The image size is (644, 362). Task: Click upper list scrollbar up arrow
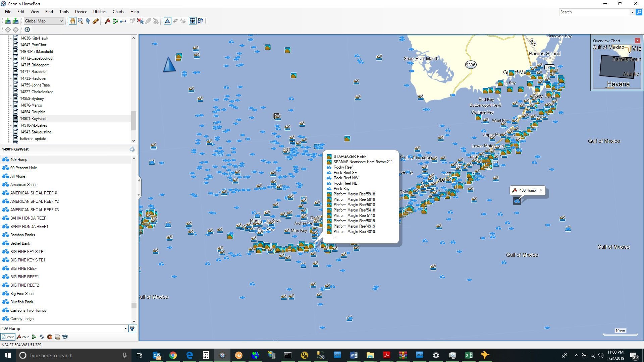coord(134,38)
